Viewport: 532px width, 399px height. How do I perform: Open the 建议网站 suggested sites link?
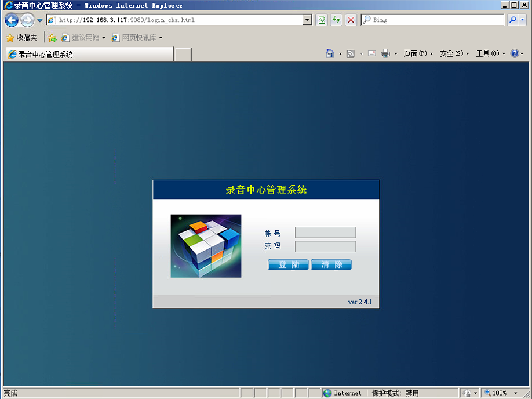83,38
